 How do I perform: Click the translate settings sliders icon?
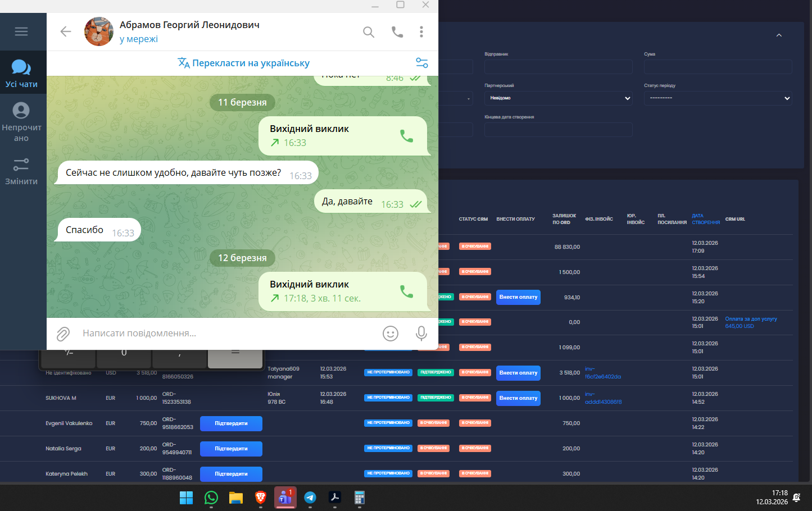coord(422,63)
